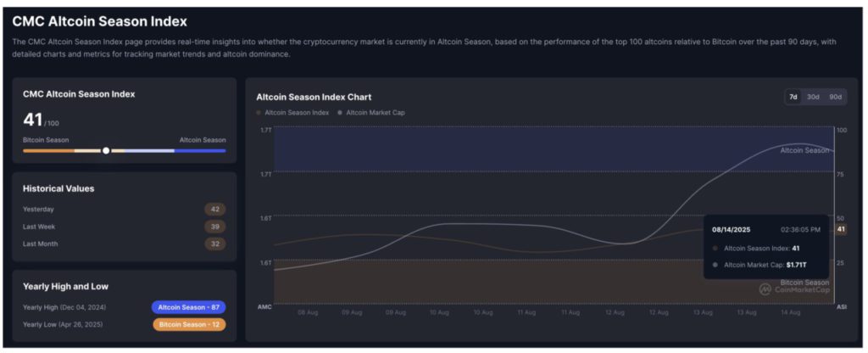868x353 pixels.
Task: Toggle Altcoin Season Index legend series
Action: 292,112
